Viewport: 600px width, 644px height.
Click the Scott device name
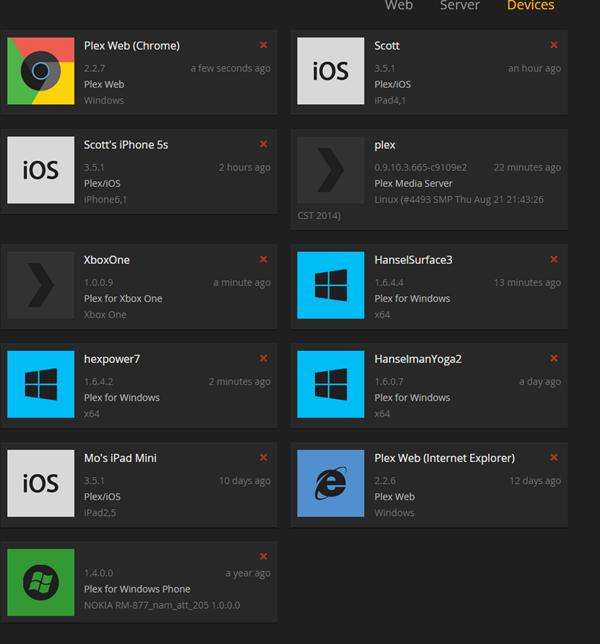point(387,46)
